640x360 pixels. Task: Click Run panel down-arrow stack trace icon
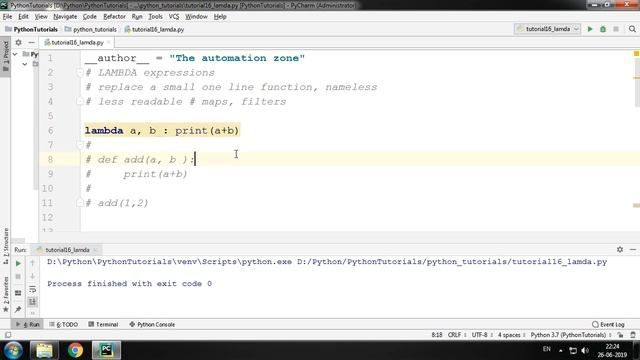[x=32, y=276]
